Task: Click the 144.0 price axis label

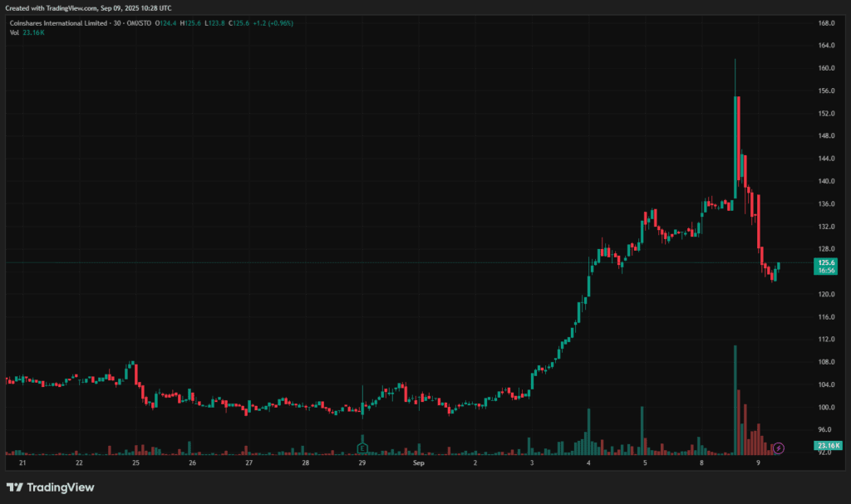Action: coord(826,159)
